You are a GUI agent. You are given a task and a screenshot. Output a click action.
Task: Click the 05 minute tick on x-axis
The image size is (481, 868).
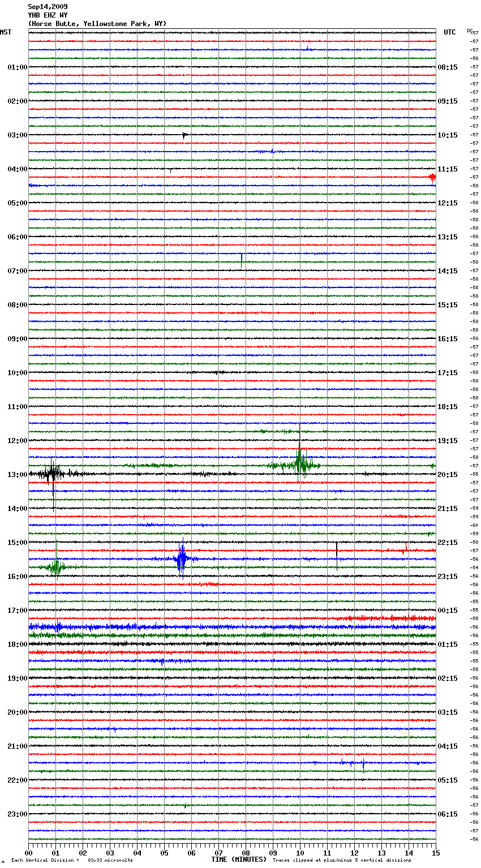pyautogui.click(x=164, y=853)
